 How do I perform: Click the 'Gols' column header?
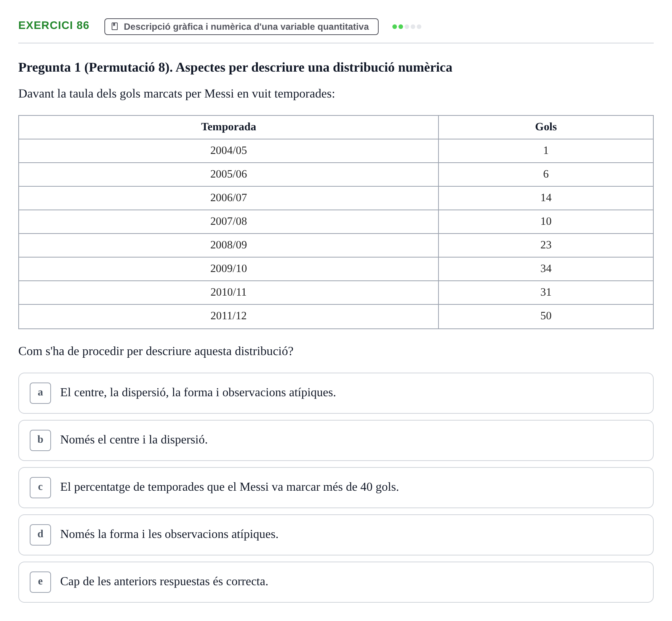[546, 127]
